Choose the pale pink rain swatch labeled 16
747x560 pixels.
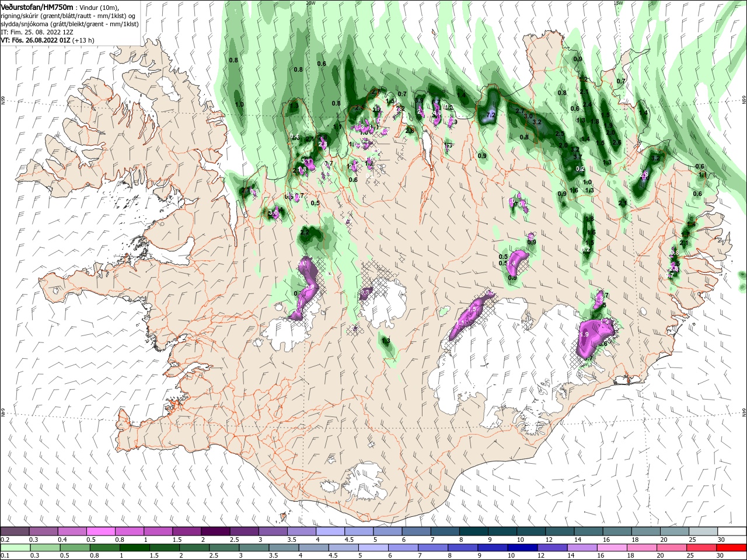pos(612,548)
